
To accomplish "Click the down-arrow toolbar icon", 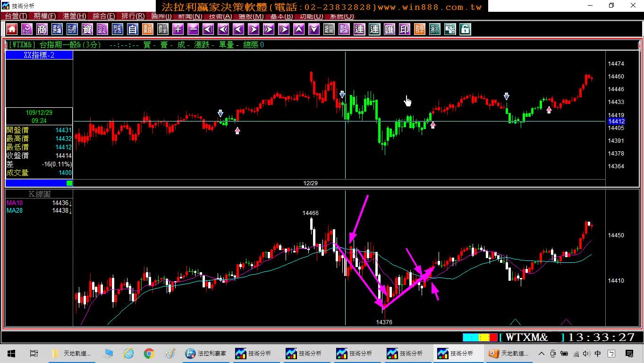I will pyautogui.click(x=314, y=29).
